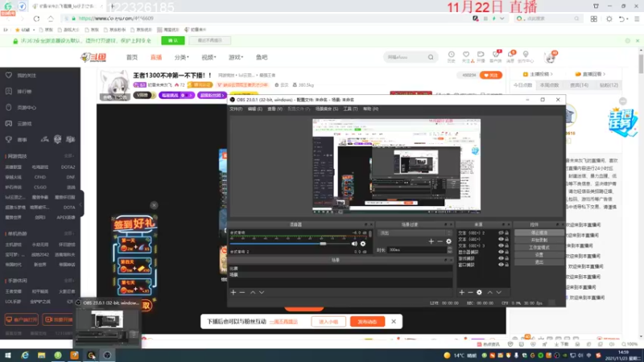Click the OBS mixer volume slider handle
Screen dimensions: 644x362
(x=323, y=244)
